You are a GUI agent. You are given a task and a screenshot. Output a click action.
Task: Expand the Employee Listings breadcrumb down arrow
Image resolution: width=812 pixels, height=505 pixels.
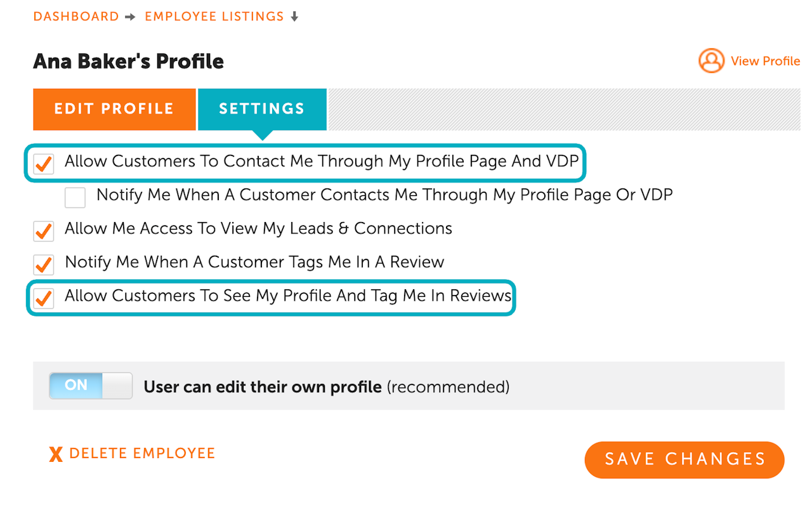click(294, 17)
